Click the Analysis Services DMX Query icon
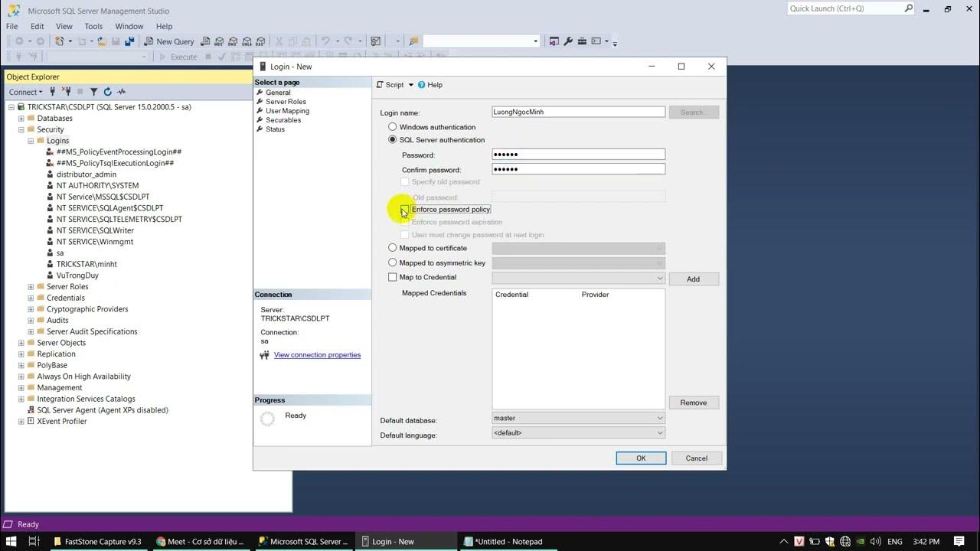This screenshot has width=980, height=551. 233,41
